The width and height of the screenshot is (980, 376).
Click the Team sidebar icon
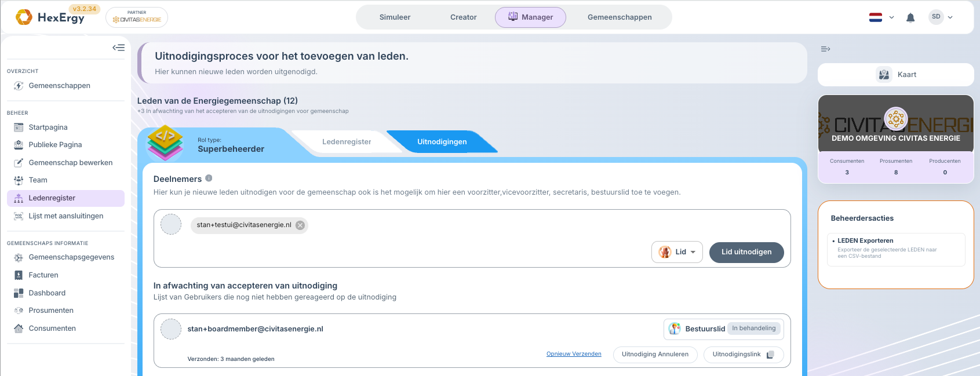tap(19, 180)
